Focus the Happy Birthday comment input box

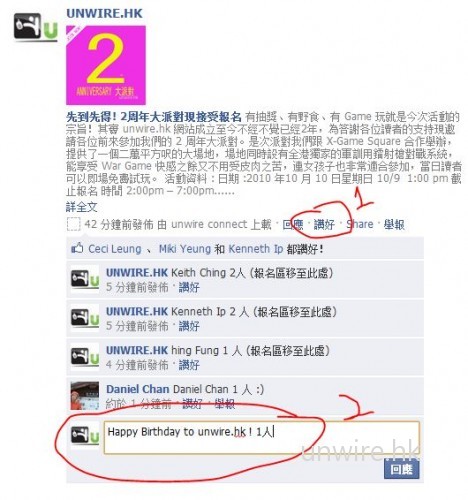click(262, 438)
